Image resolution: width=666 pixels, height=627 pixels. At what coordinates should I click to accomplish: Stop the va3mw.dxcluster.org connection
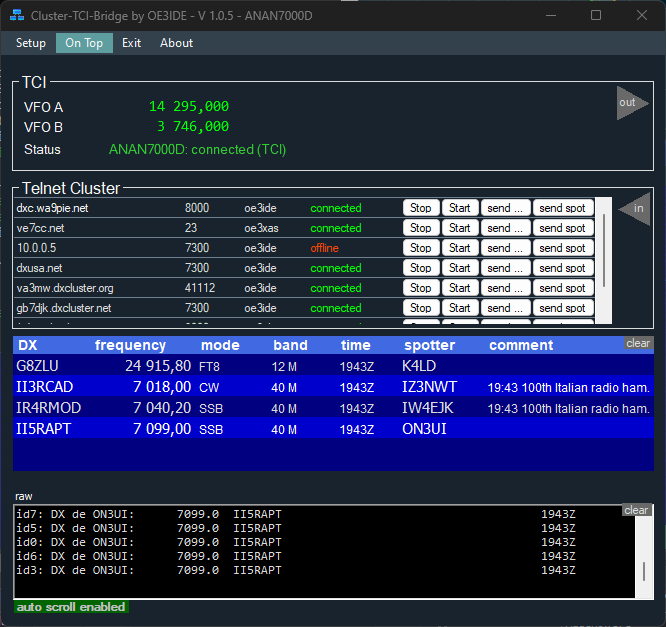[x=420, y=288]
